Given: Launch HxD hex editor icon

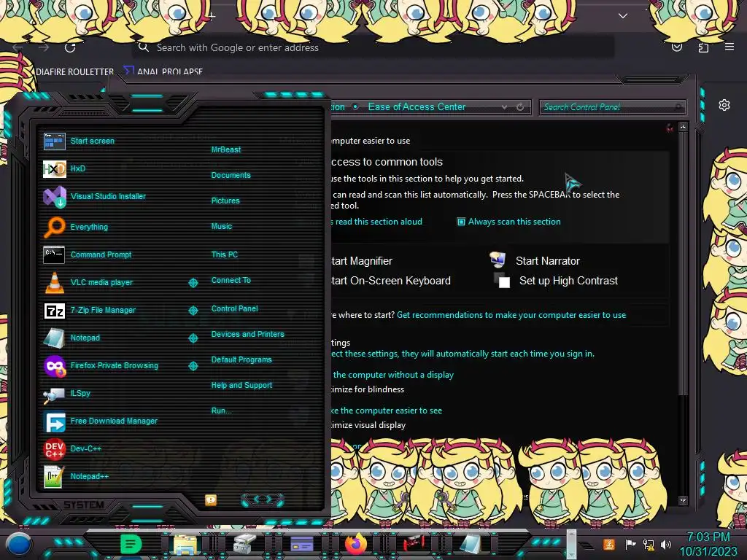Looking at the screenshot, I should click(54, 168).
